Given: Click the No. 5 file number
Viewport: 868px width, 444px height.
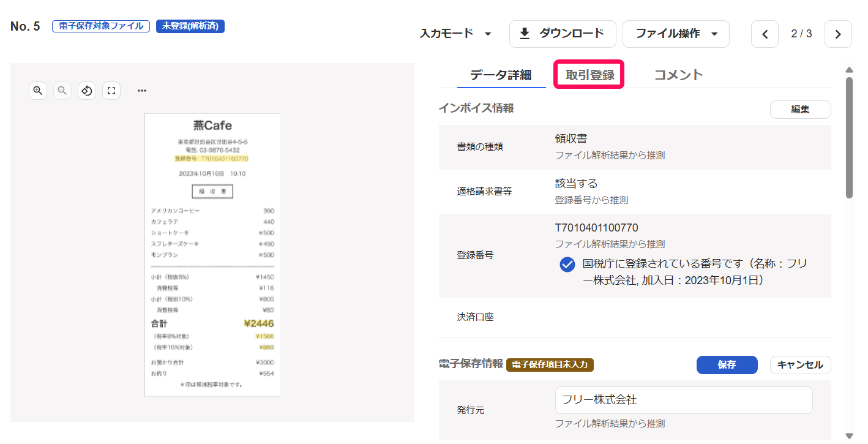Looking at the screenshot, I should pos(25,26).
